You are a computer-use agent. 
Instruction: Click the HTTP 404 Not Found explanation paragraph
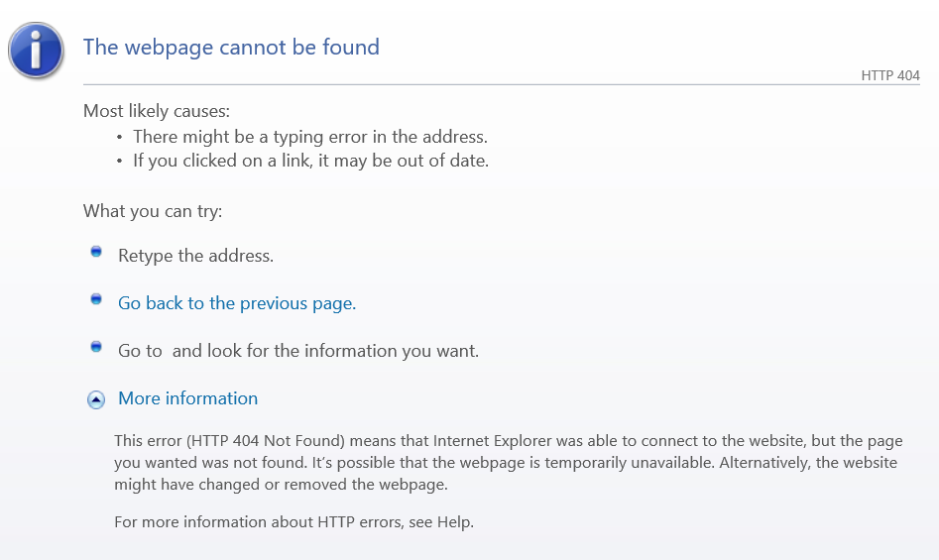[x=509, y=463]
